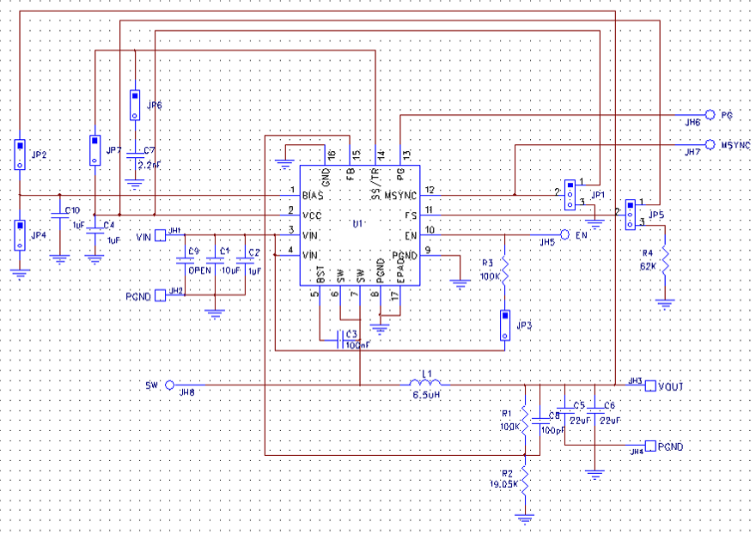Click the MSYNC terminal JH7

(x=710, y=143)
